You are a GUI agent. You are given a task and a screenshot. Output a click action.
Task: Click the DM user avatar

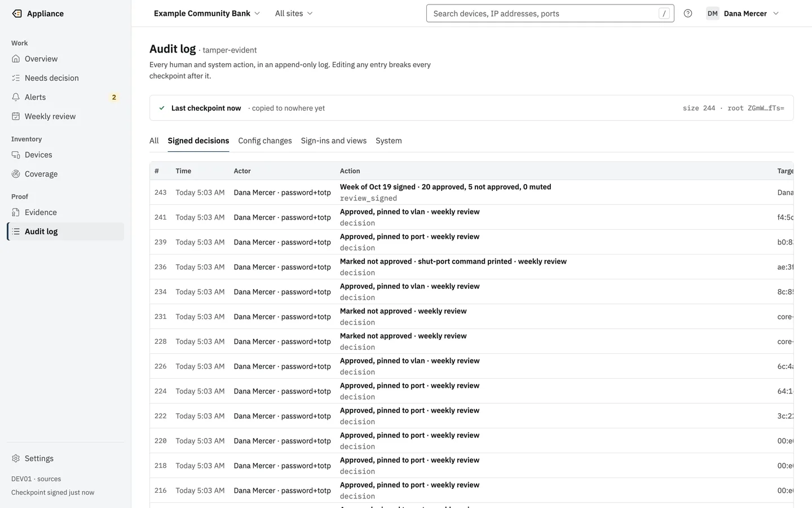pyautogui.click(x=713, y=14)
